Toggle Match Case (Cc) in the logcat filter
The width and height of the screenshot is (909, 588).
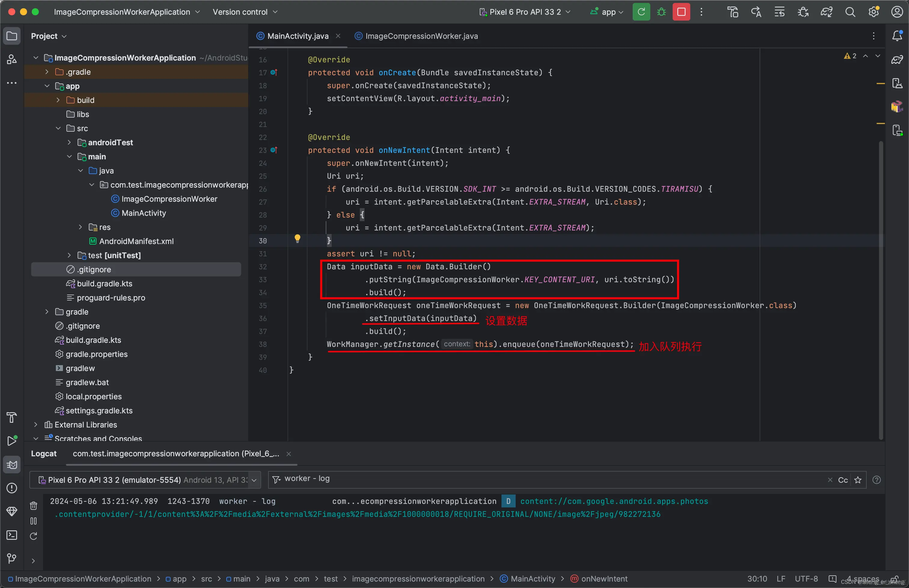tap(843, 480)
